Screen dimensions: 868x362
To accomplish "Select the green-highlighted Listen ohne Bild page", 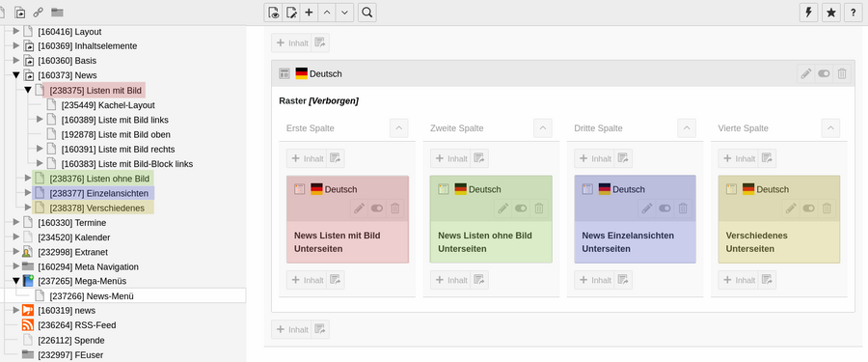I will coord(99,179).
